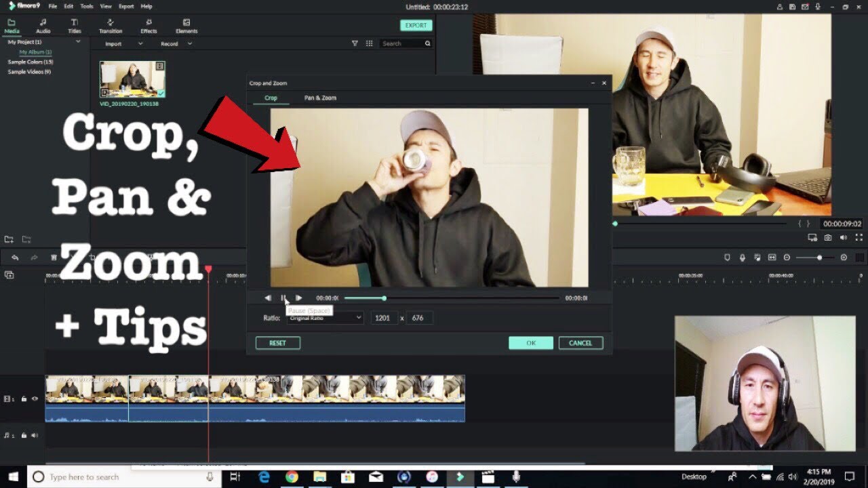Click the search magnifier icon
The height and width of the screenshot is (488, 868).
pyautogui.click(x=427, y=43)
